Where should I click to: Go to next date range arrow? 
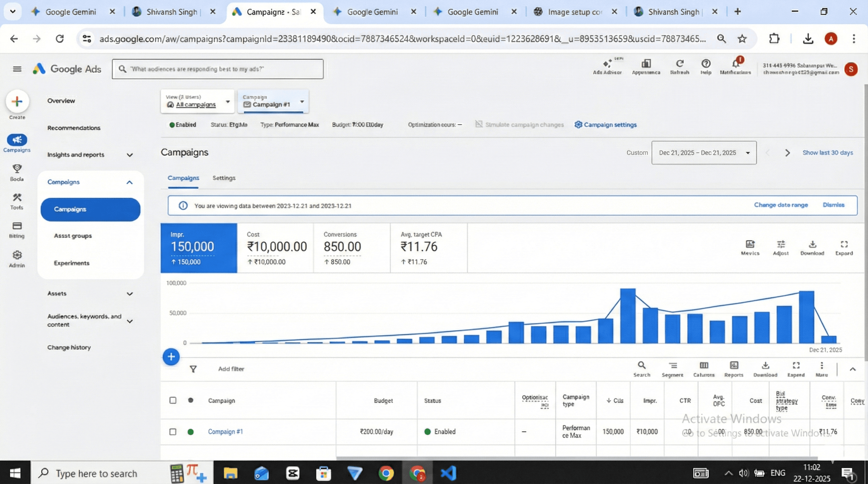(x=788, y=153)
